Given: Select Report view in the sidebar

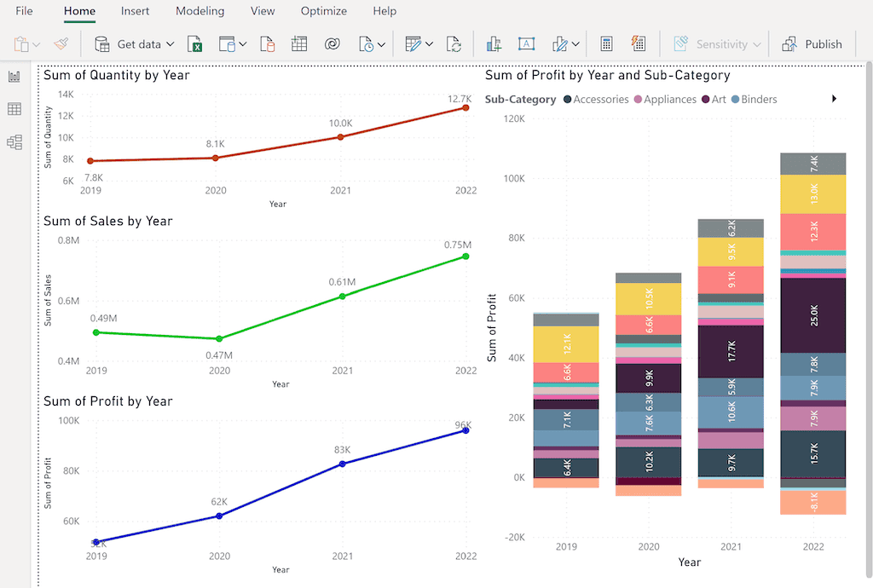Looking at the screenshot, I should point(14,77).
